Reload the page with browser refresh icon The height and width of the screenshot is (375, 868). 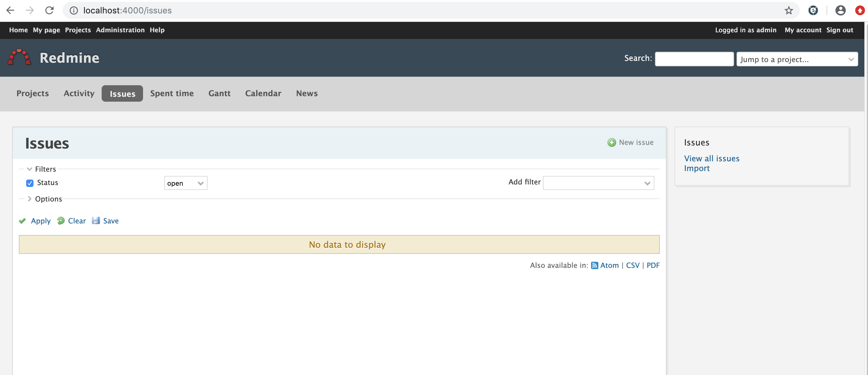click(x=50, y=10)
